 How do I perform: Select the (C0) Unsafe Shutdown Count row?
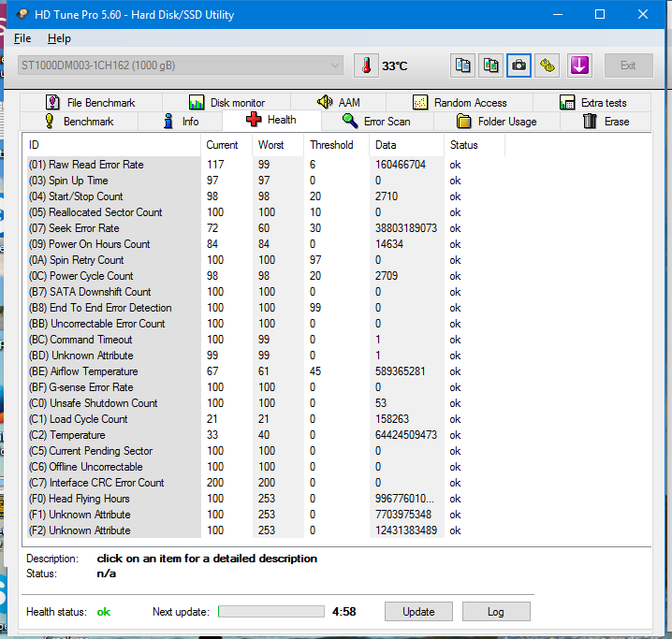coord(266,403)
